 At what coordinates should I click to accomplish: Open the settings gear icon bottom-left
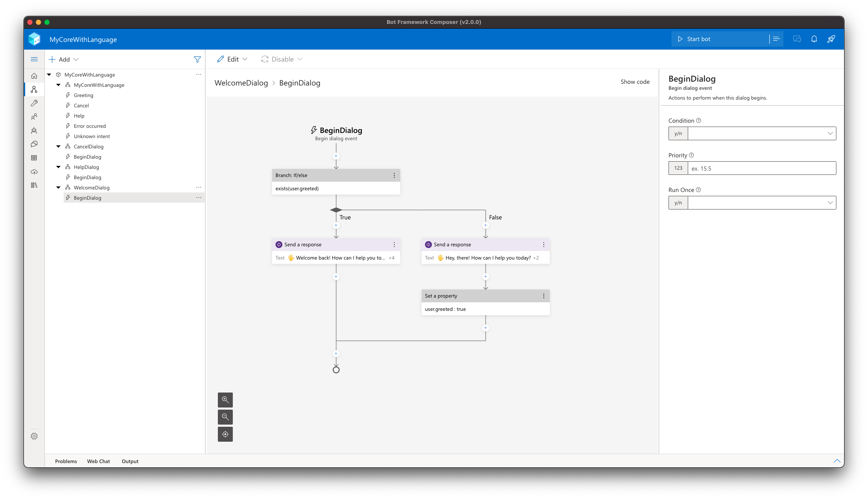tap(34, 436)
